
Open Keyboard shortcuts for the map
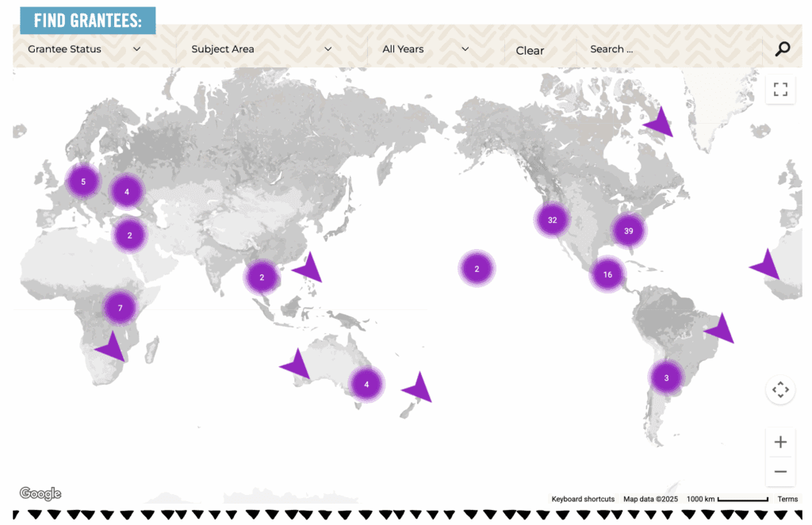pos(583,499)
